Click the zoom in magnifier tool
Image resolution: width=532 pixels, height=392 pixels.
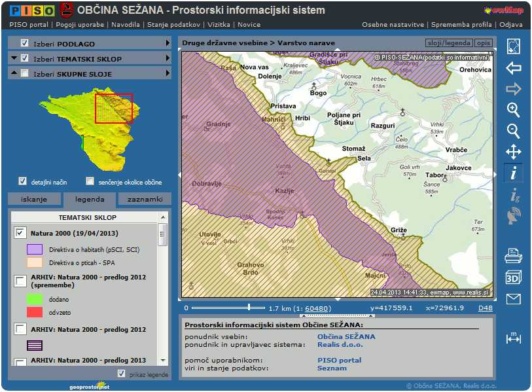click(x=514, y=109)
